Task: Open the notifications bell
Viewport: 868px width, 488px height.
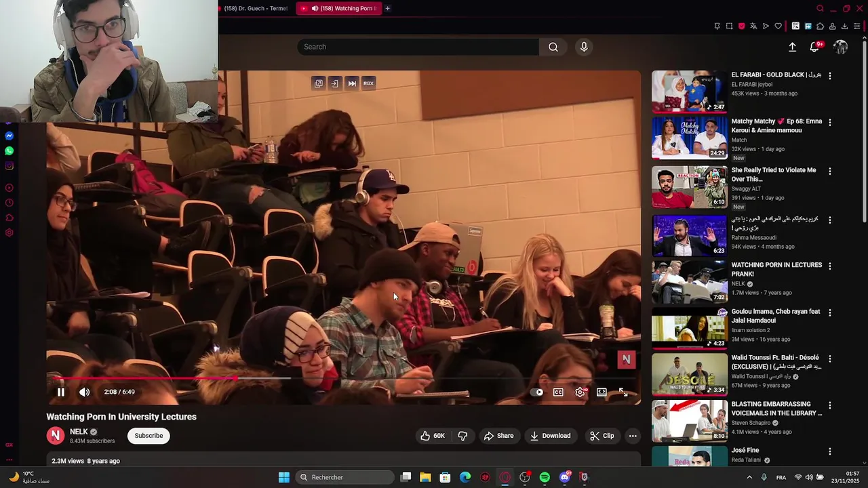Action: pyautogui.click(x=815, y=47)
